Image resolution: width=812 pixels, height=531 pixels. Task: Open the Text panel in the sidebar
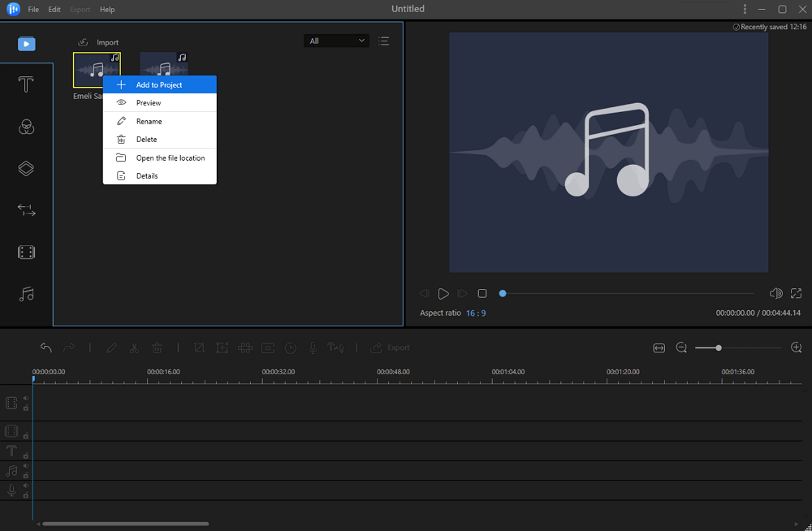click(26, 84)
